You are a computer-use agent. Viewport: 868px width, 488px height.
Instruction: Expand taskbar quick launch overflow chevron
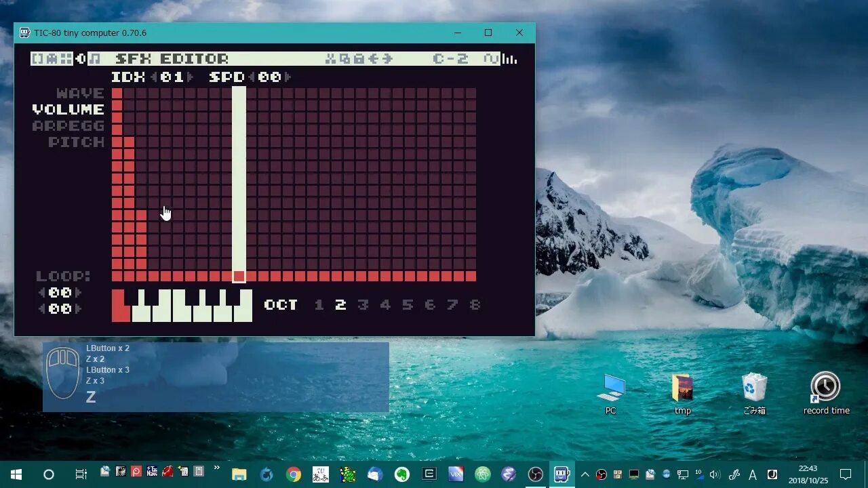pos(217,468)
